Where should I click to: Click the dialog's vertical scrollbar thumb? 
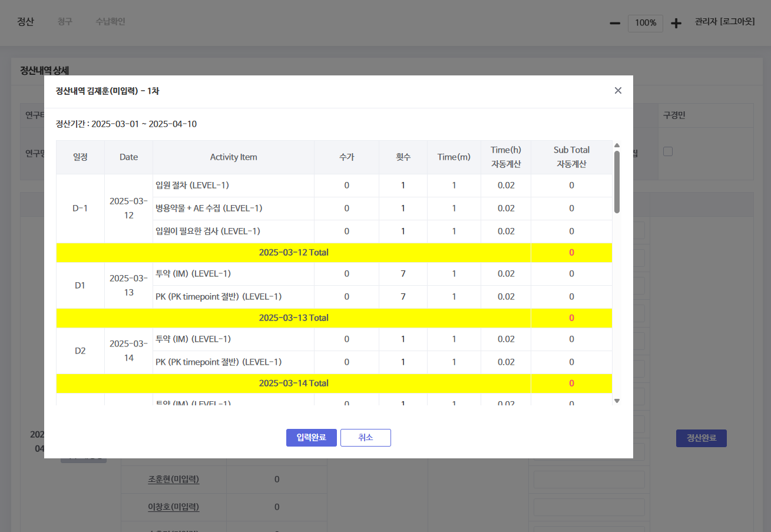pyautogui.click(x=617, y=181)
